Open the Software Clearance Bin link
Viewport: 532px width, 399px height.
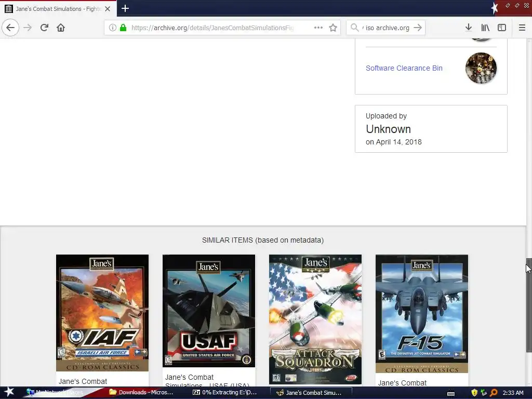coord(404,68)
